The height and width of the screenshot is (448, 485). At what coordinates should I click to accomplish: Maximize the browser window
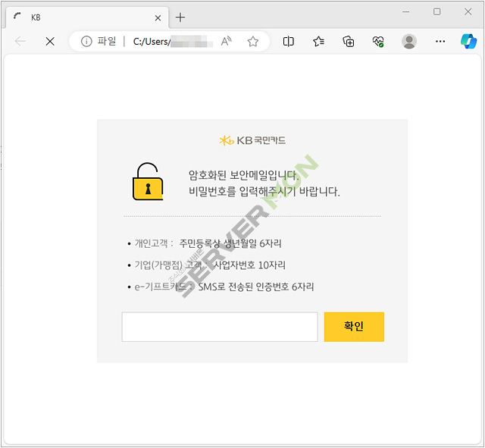436,12
